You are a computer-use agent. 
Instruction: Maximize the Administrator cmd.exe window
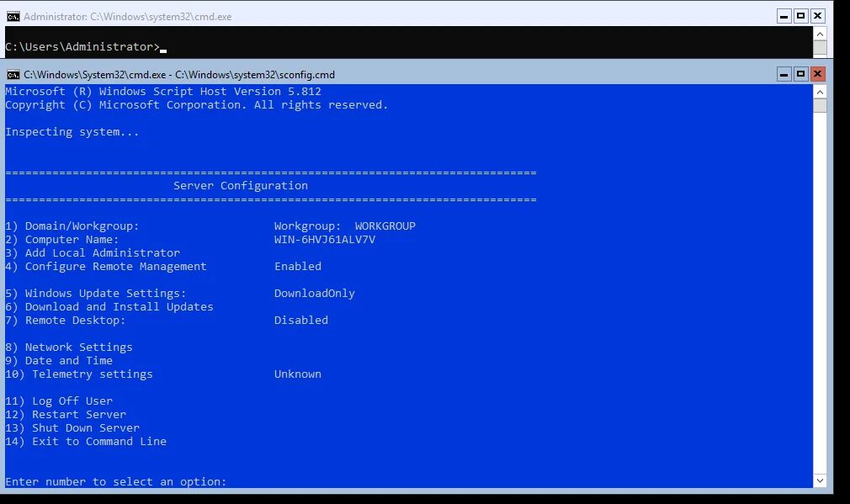(800, 16)
